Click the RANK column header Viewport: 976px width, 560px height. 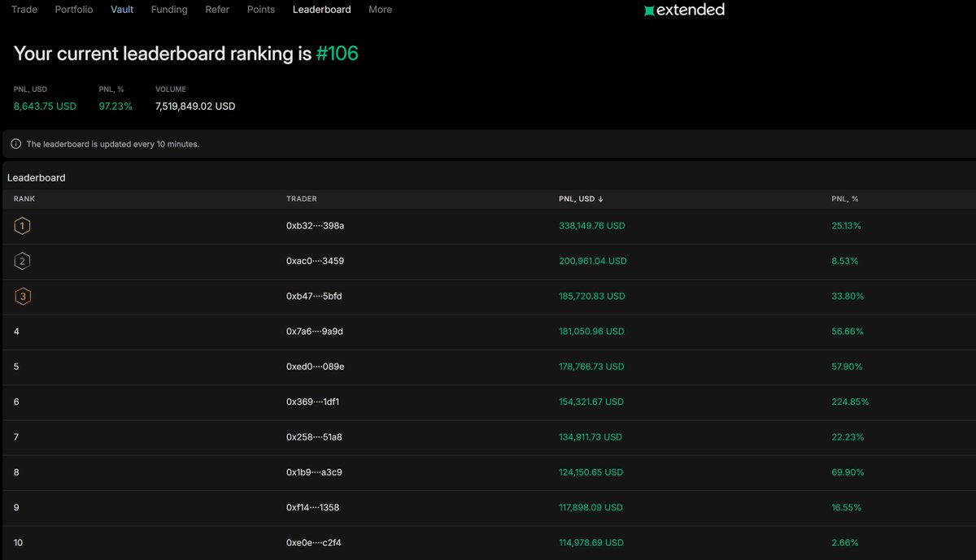24,198
